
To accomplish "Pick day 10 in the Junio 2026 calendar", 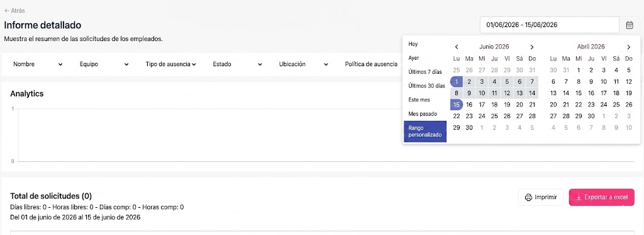I will point(482,93).
